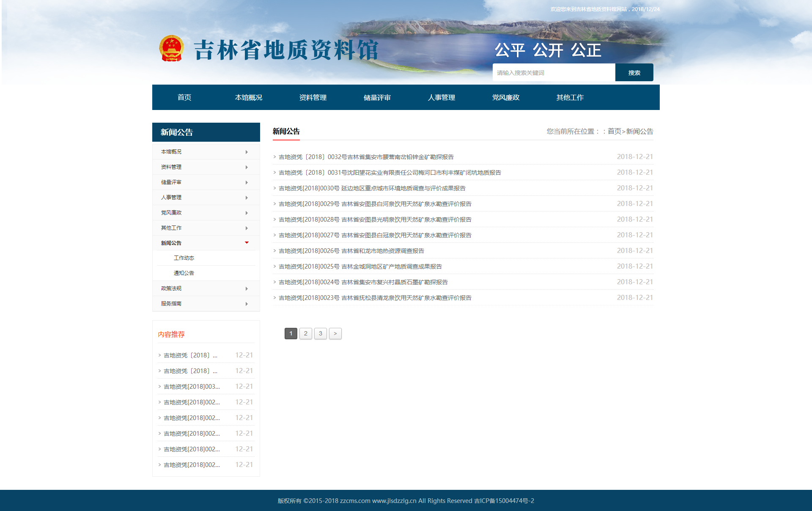Open the 其他工作 navigation menu
The width and height of the screenshot is (812, 511).
point(570,97)
